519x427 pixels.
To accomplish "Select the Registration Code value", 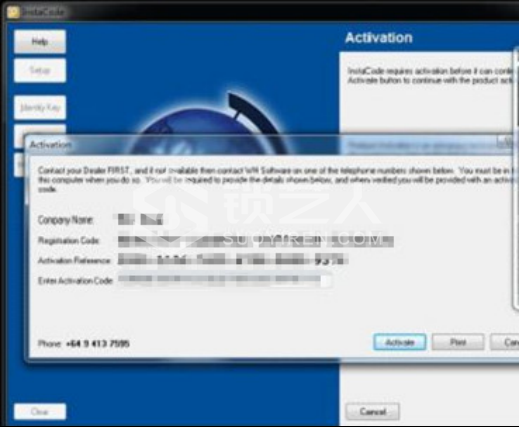I will point(256,241).
